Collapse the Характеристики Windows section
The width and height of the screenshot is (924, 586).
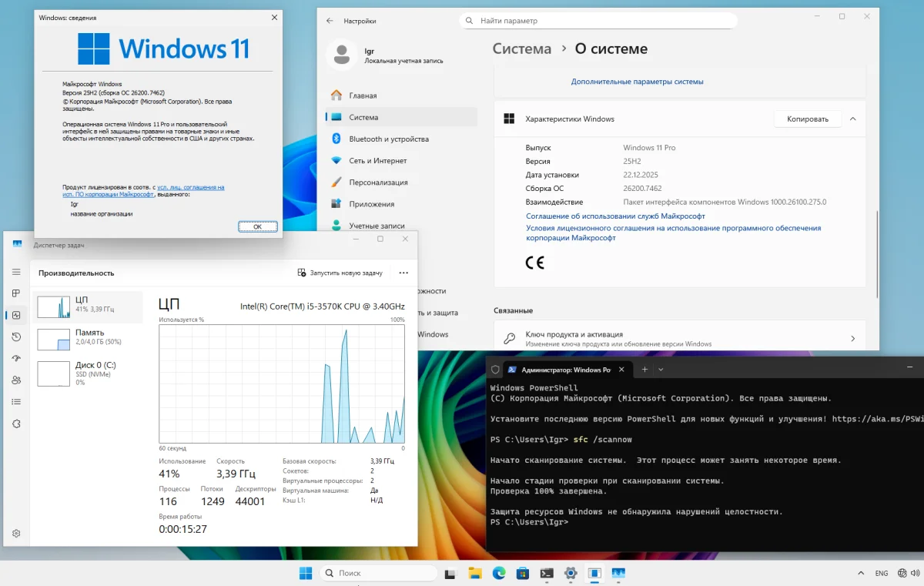pyautogui.click(x=852, y=119)
